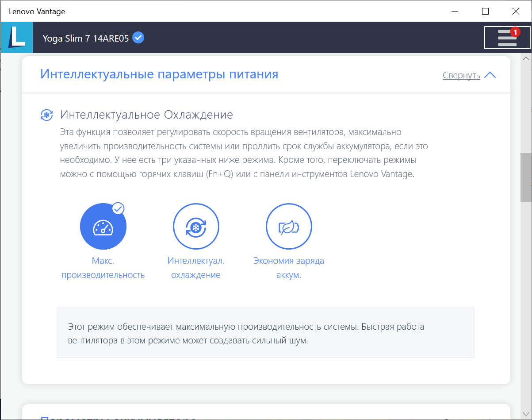Minimize the Lenovo Vantage window

click(455, 11)
